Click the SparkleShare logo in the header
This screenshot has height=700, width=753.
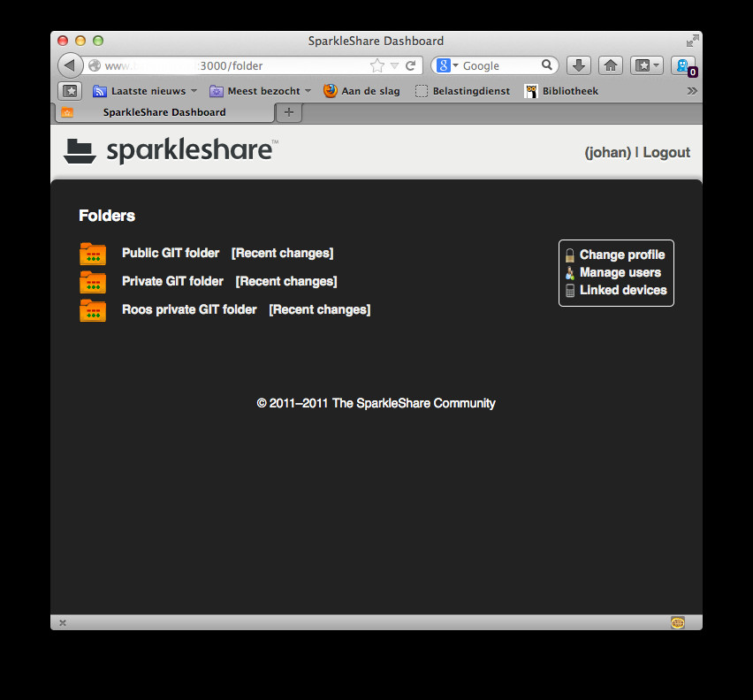tap(171, 151)
